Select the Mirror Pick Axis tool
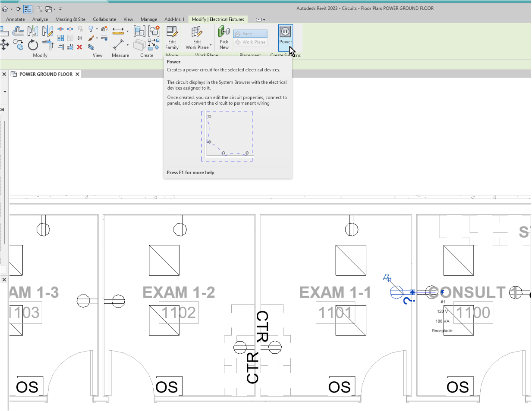Image resolution: width=532 pixels, height=411 pixels. click(x=32, y=32)
